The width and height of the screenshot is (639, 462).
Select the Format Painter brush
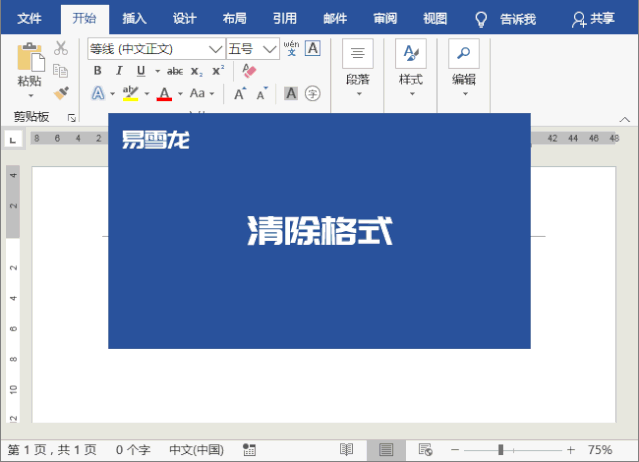point(61,93)
